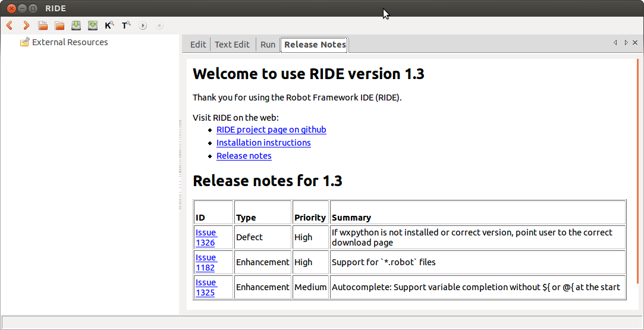Open test suite file icon in toolbar
Viewport: 644px width, 330px height.
[x=43, y=26]
